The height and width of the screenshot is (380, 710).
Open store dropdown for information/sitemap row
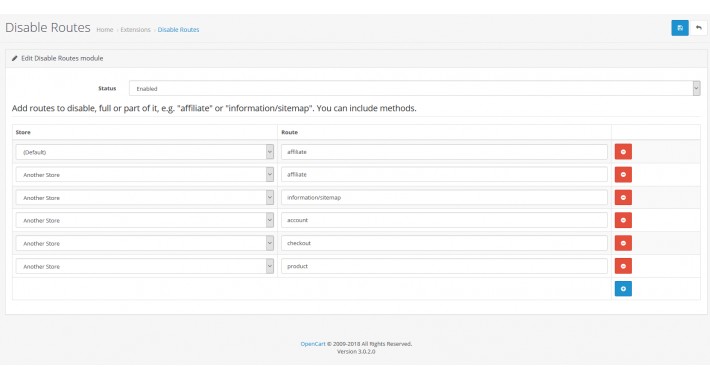pos(144,197)
